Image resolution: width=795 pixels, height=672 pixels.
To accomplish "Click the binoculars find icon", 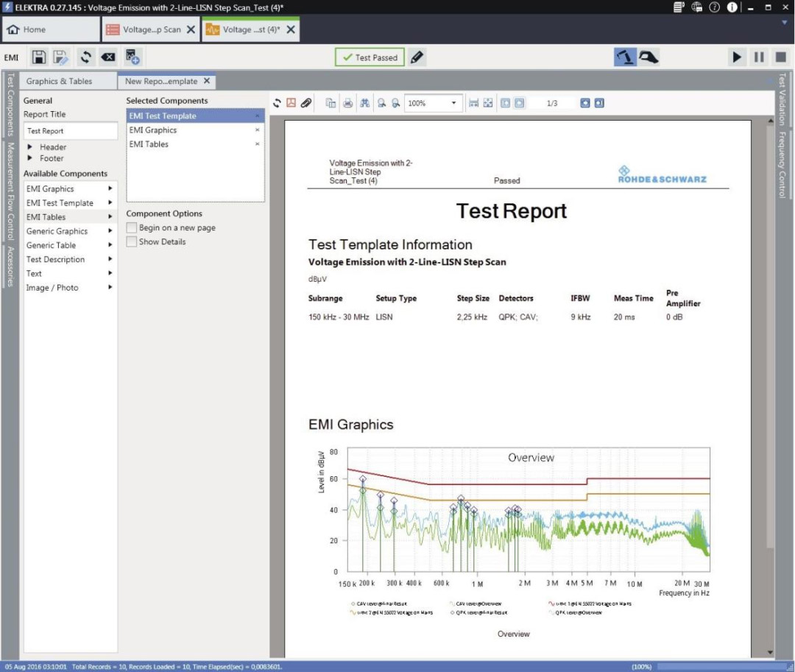I will pyautogui.click(x=364, y=103).
